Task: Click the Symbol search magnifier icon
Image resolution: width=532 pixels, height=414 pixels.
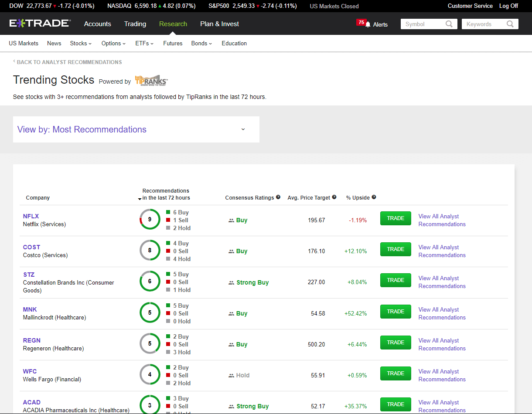Action: tap(449, 24)
